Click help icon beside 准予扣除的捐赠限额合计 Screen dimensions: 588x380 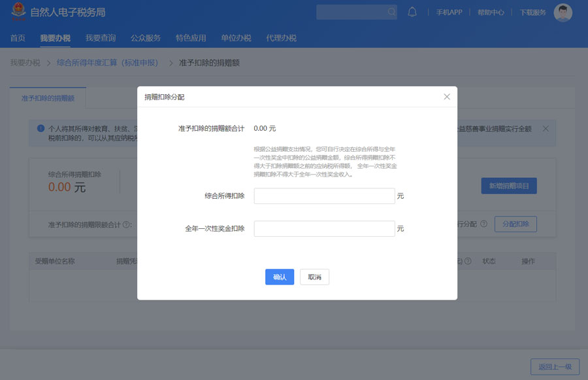tap(125, 224)
